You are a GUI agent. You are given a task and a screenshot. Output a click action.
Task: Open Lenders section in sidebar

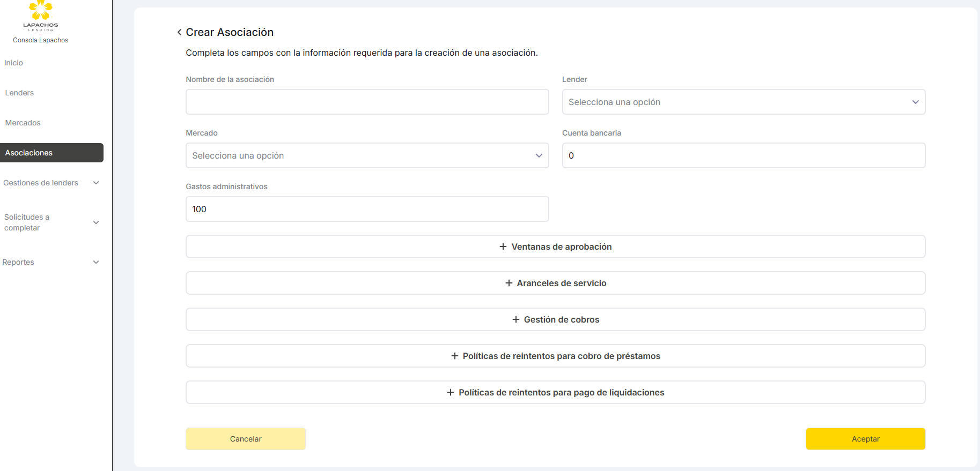(x=20, y=93)
